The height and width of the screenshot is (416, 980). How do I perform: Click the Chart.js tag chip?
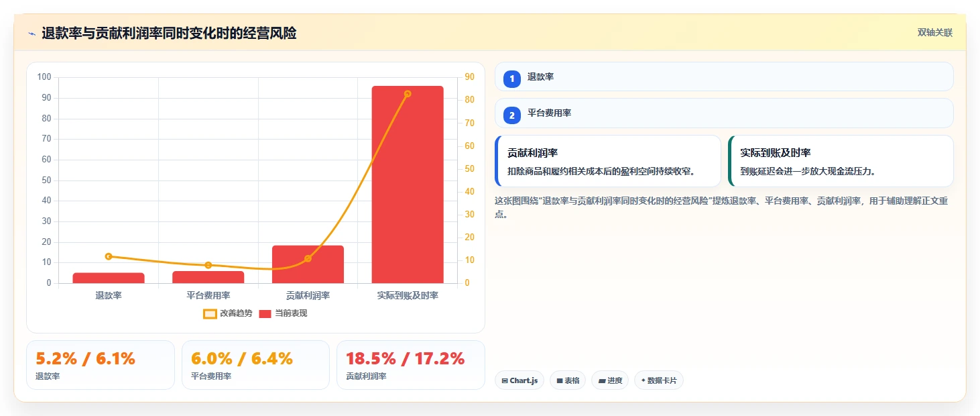click(519, 380)
